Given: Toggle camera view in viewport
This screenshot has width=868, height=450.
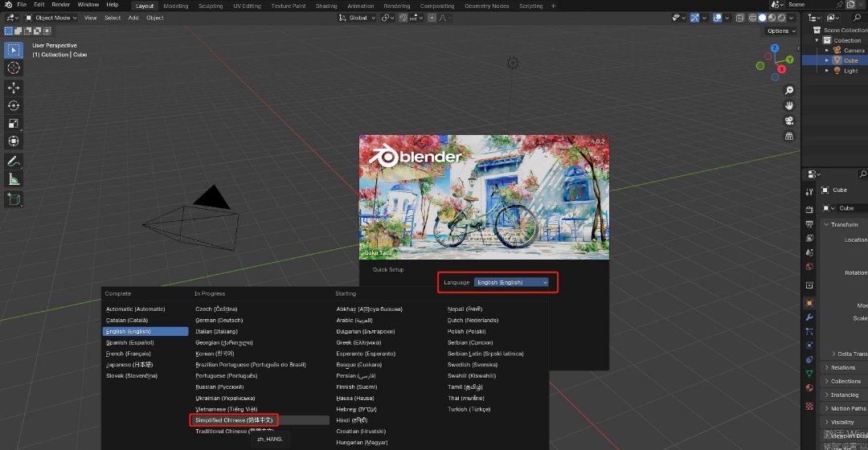Looking at the screenshot, I should pos(790,121).
